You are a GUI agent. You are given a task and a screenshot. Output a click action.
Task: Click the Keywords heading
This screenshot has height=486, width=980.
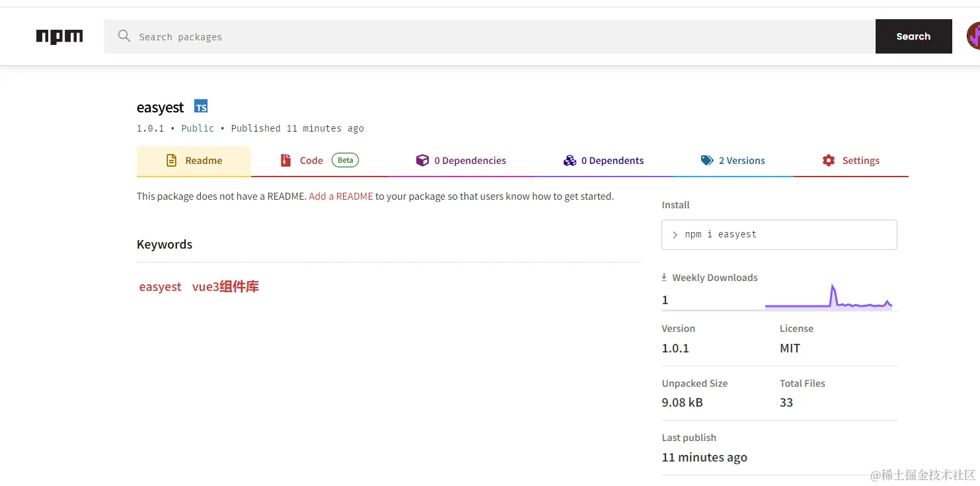click(165, 244)
